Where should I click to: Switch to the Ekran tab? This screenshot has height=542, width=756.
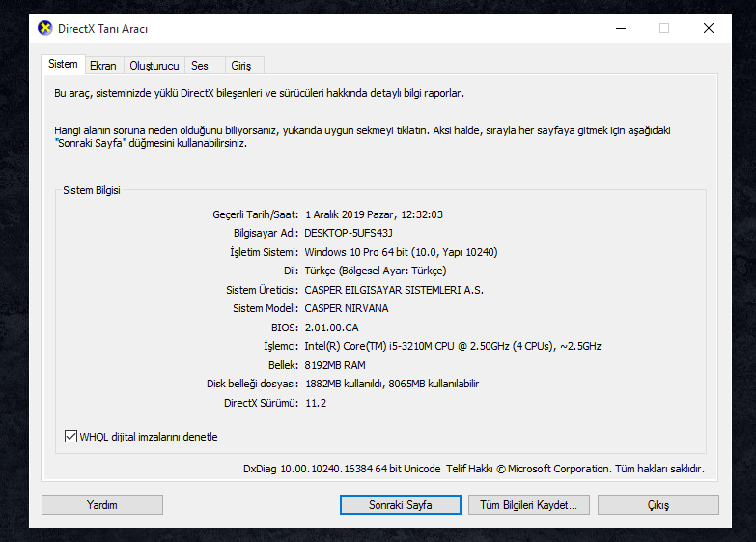pos(103,66)
